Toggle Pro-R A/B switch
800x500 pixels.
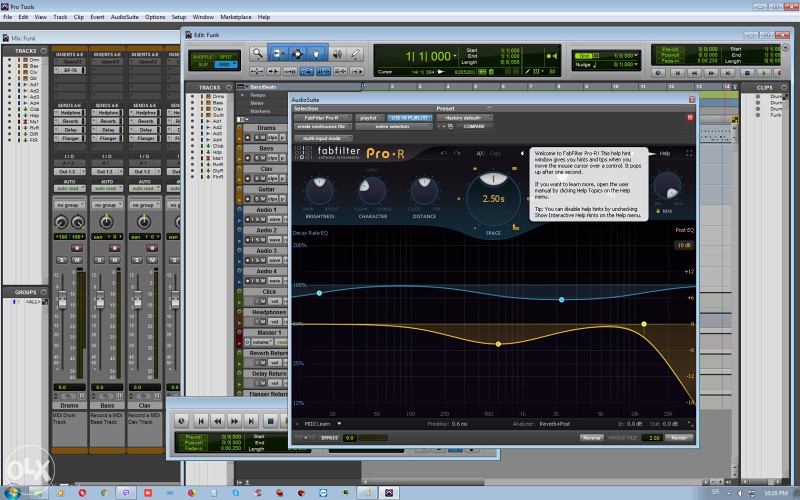point(480,153)
